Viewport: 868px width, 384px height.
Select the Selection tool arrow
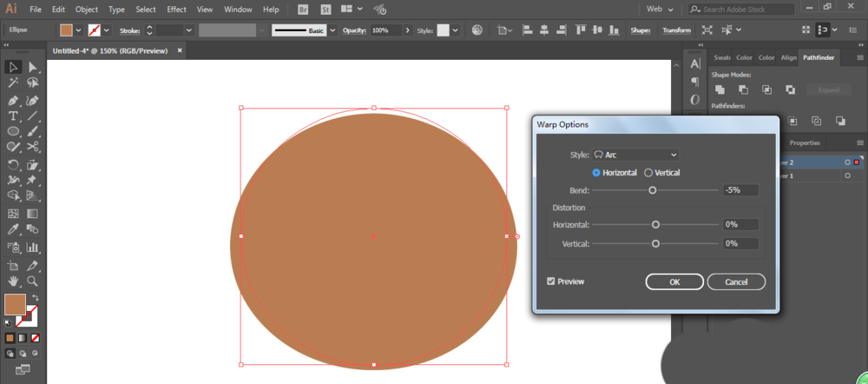(x=13, y=67)
